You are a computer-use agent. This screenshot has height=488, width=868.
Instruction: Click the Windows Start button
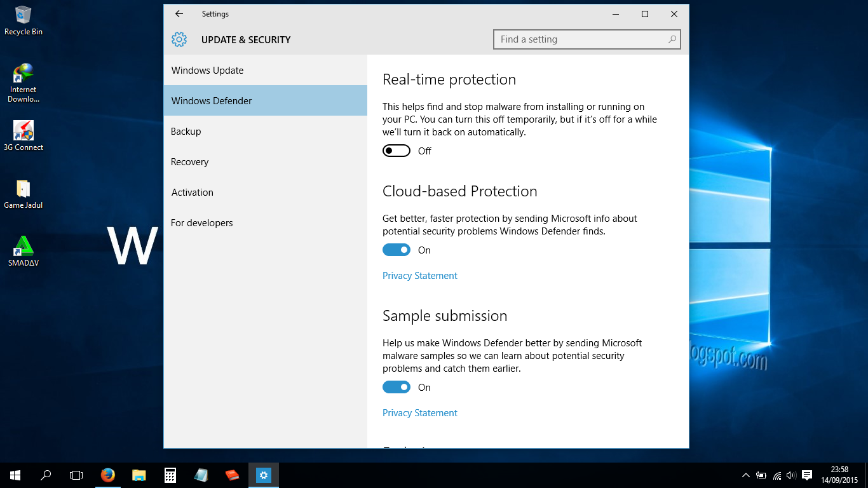[15, 475]
